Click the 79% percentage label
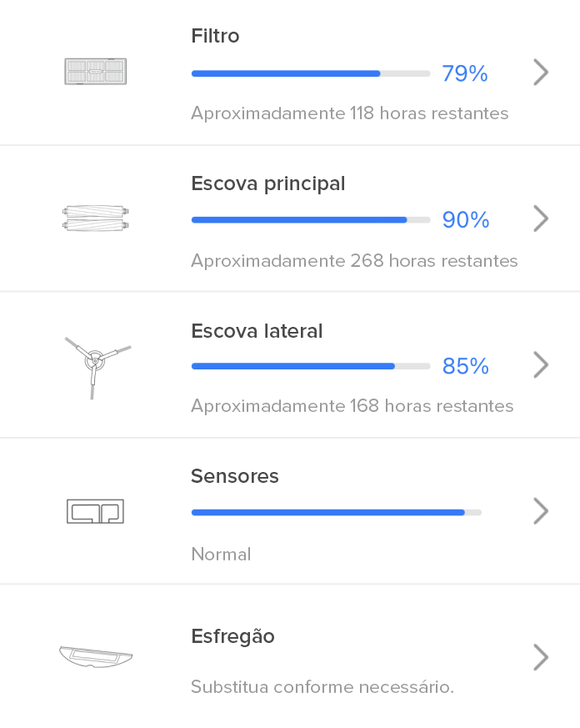The width and height of the screenshot is (580, 728). (465, 73)
